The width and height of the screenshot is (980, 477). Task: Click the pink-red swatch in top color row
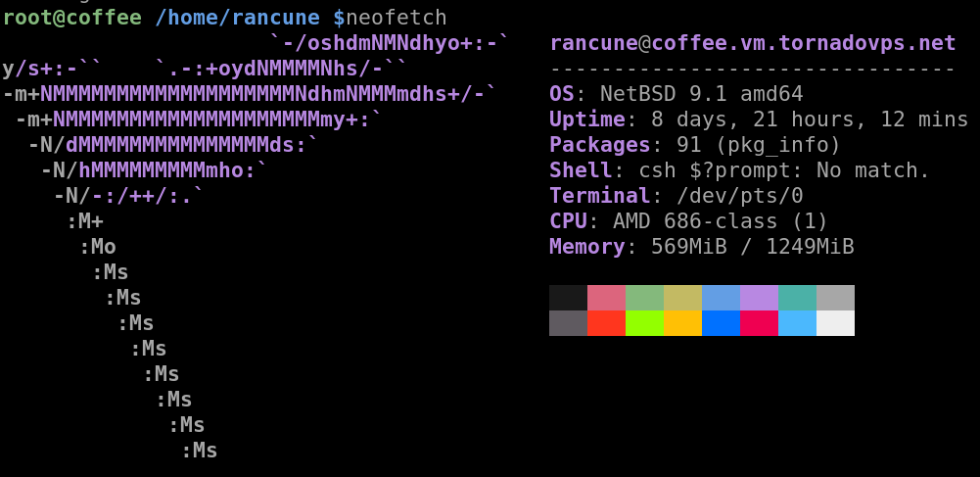click(x=606, y=298)
